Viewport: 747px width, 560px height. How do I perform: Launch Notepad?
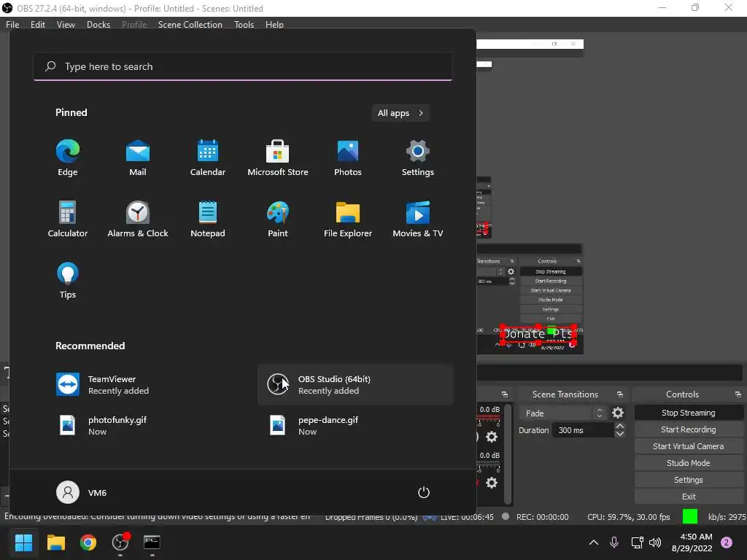click(x=208, y=219)
